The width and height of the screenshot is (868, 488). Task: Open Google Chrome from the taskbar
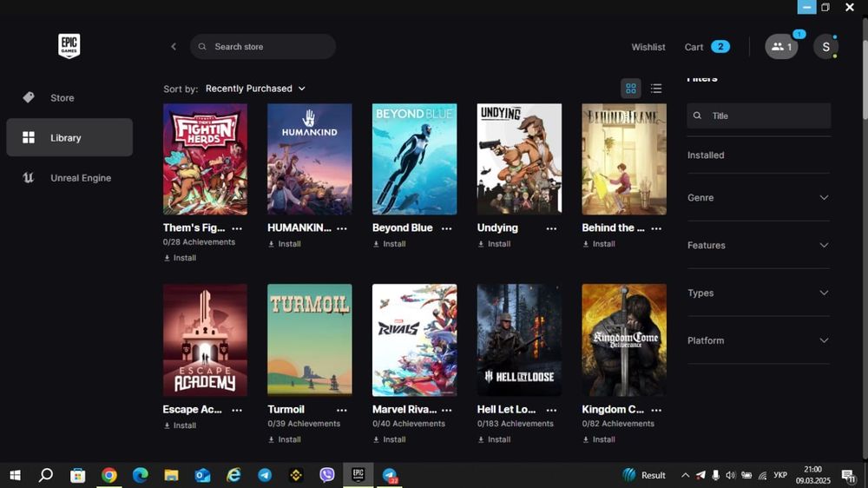(x=109, y=475)
